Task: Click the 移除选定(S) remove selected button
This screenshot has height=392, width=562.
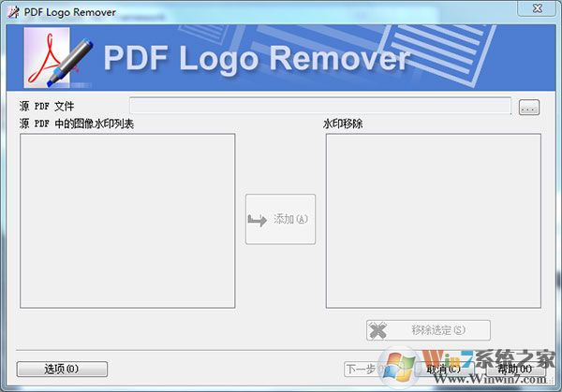Action: [428, 330]
